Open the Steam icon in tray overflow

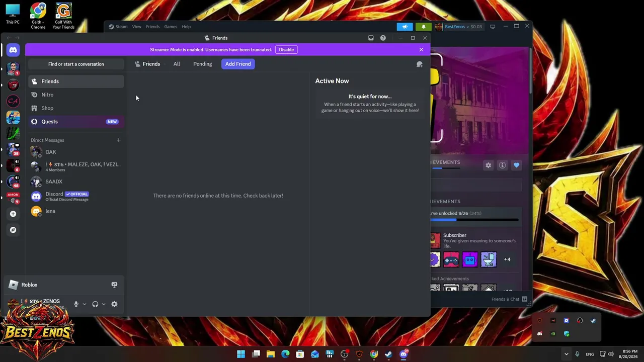pos(593,320)
